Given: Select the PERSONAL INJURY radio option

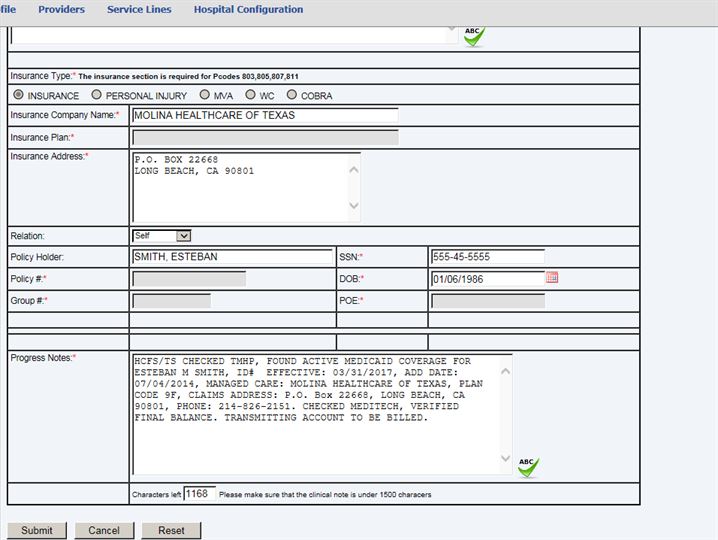Looking at the screenshot, I should 96,95.
